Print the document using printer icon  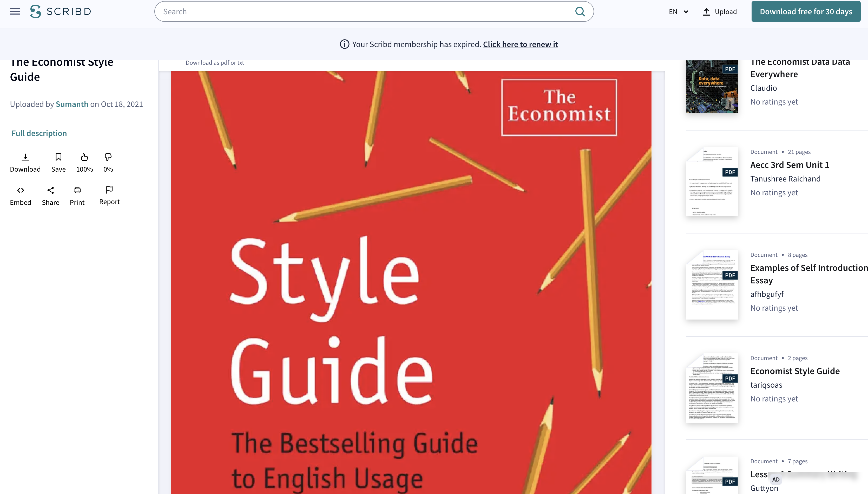(77, 190)
